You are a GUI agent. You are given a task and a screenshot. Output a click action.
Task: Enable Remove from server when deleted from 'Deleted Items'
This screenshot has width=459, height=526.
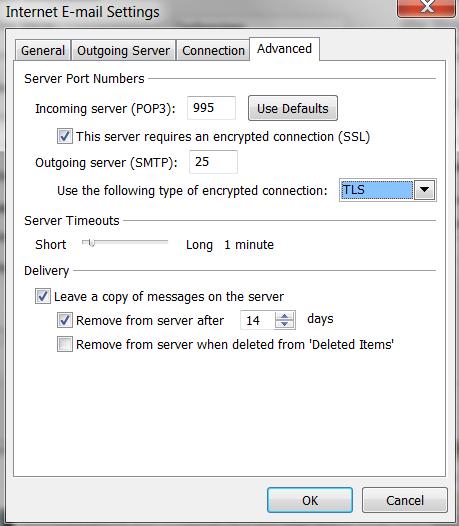64,344
